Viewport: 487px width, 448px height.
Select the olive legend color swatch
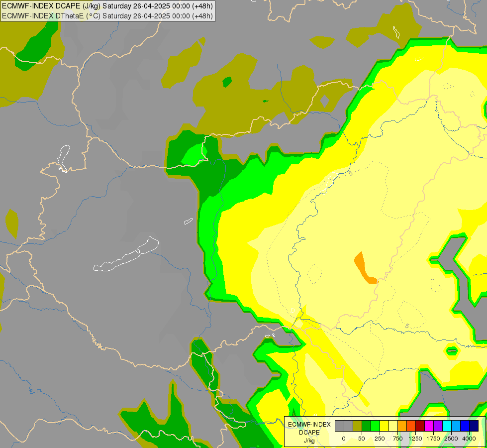tap(357, 426)
